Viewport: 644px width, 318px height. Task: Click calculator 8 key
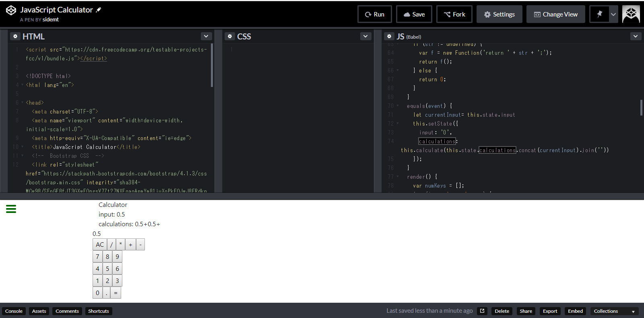[107, 256]
